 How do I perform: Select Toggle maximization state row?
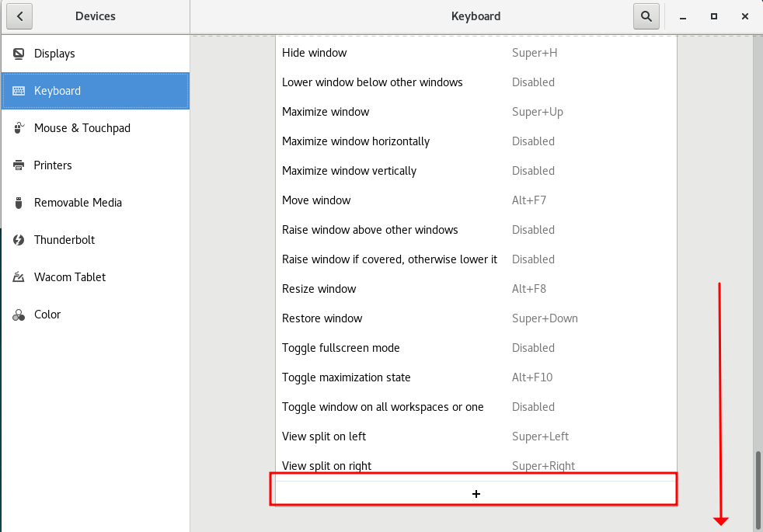tap(476, 377)
